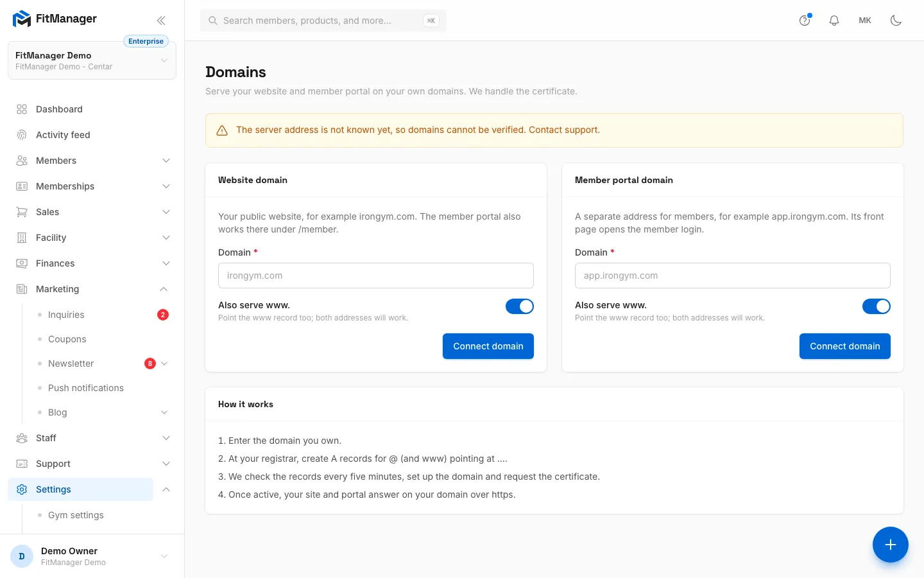Click the FitManager logo icon
This screenshot has height=578, width=924.
point(22,19)
